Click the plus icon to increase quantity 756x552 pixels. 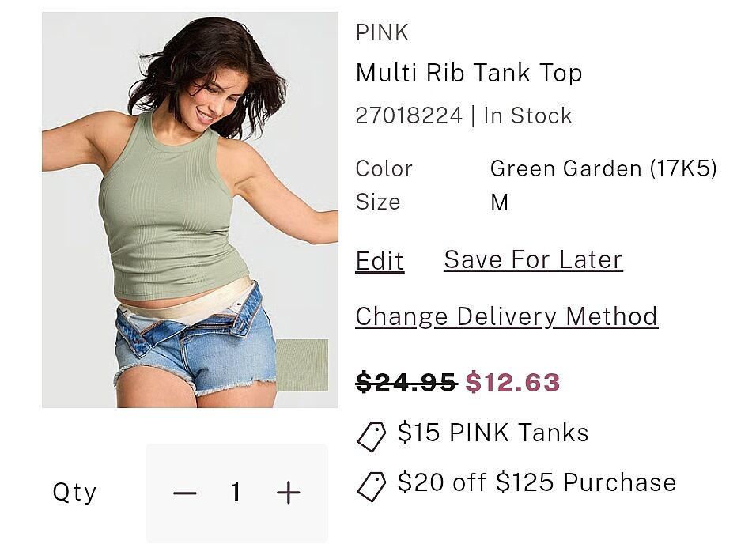point(289,493)
